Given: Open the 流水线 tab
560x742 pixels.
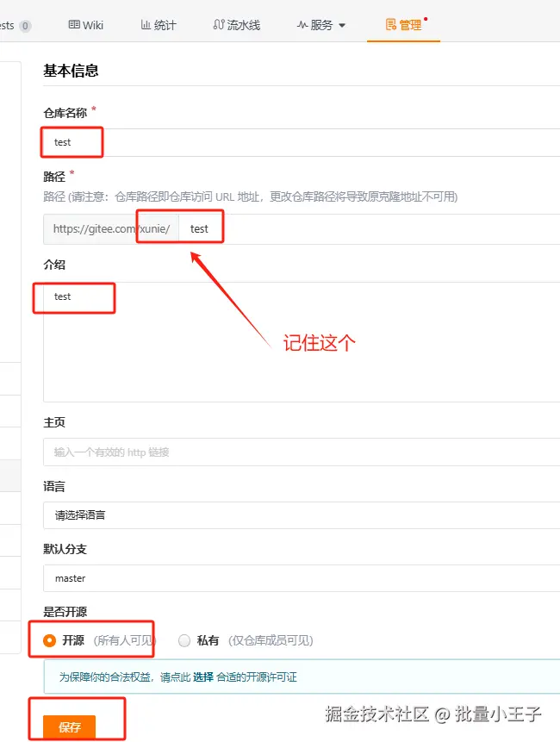Looking at the screenshot, I should [237, 25].
